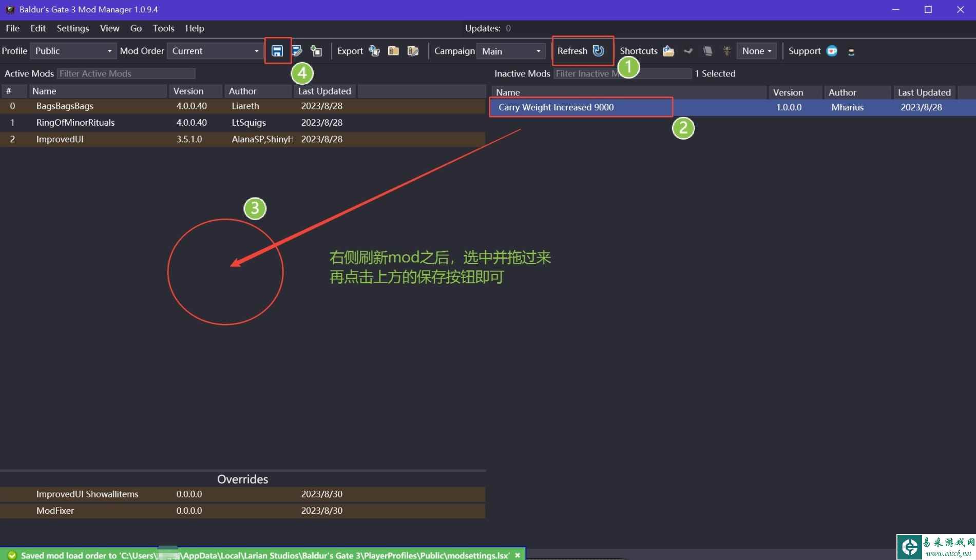Select the ImprovedUI ShowAllItems override row

tap(243, 494)
